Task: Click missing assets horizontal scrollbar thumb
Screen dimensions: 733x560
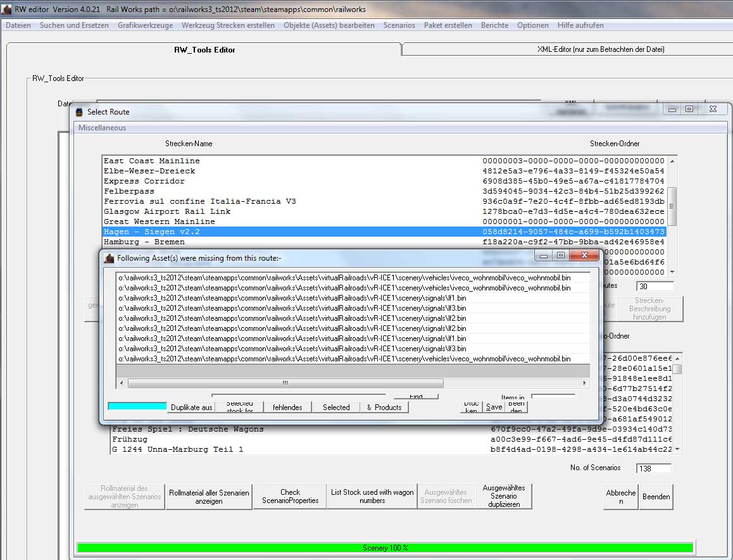Action: (285, 383)
